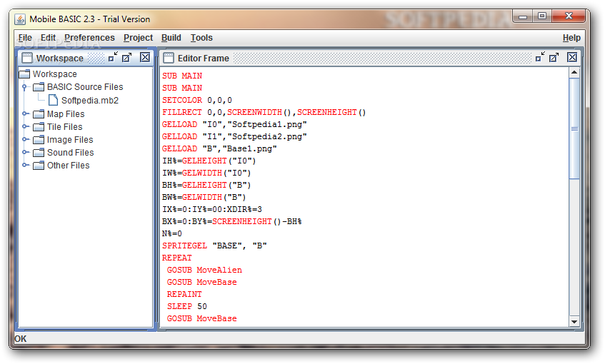This screenshot has height=364, width=605.
Task: Click the REPAINT line
Action: [x=184, y=294]
